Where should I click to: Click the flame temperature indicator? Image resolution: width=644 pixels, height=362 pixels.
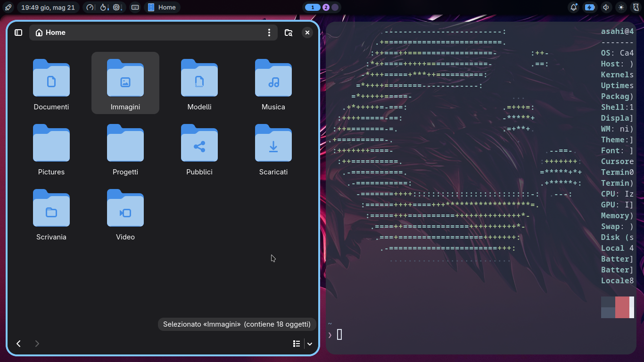click(104, 8)
